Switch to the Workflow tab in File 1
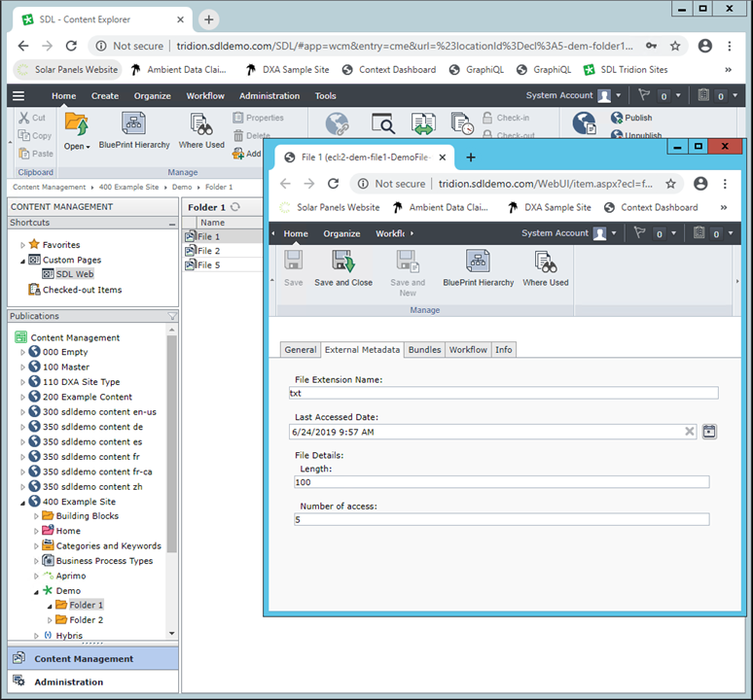The height and width of the screenshot is (700, 753). click(x=468, y=350)
